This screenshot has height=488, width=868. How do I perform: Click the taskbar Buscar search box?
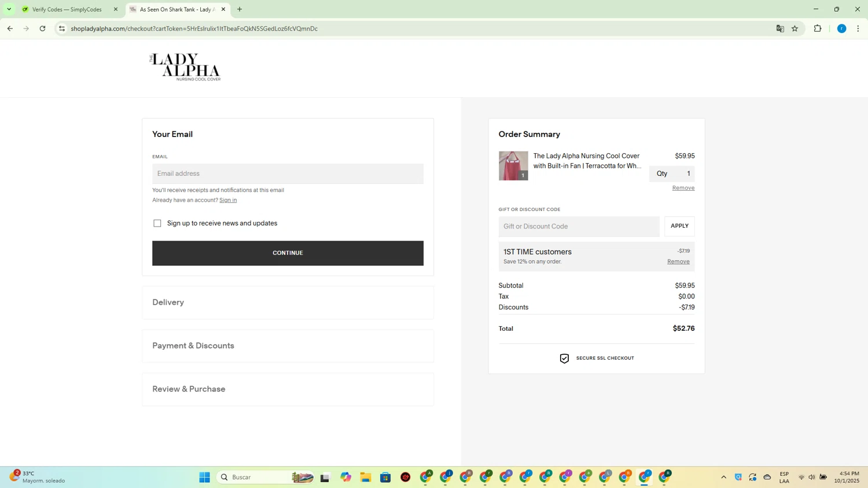(264, 477)
